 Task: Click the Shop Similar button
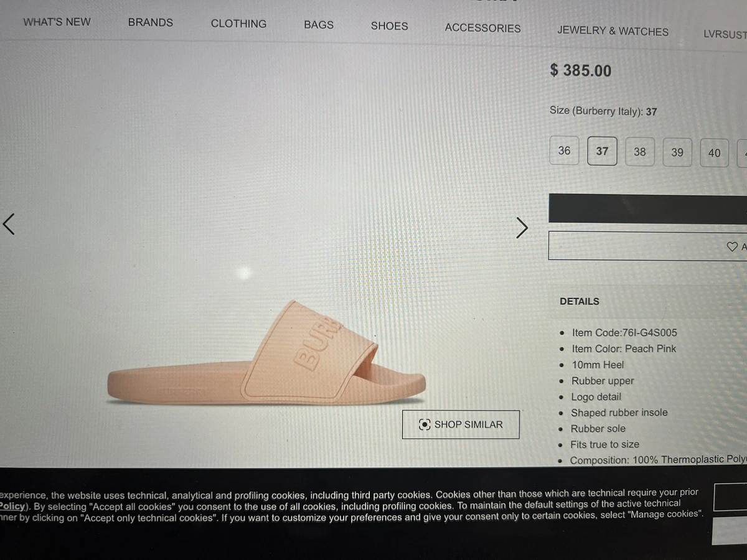pos(461,424)
